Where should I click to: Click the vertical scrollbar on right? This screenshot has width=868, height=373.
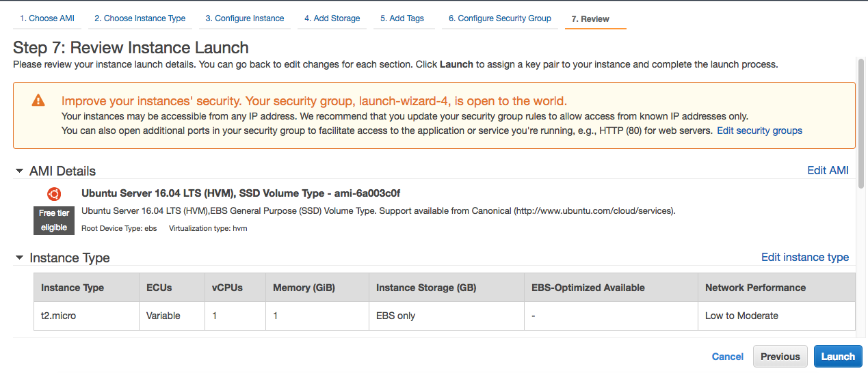(x=860, y=198)
